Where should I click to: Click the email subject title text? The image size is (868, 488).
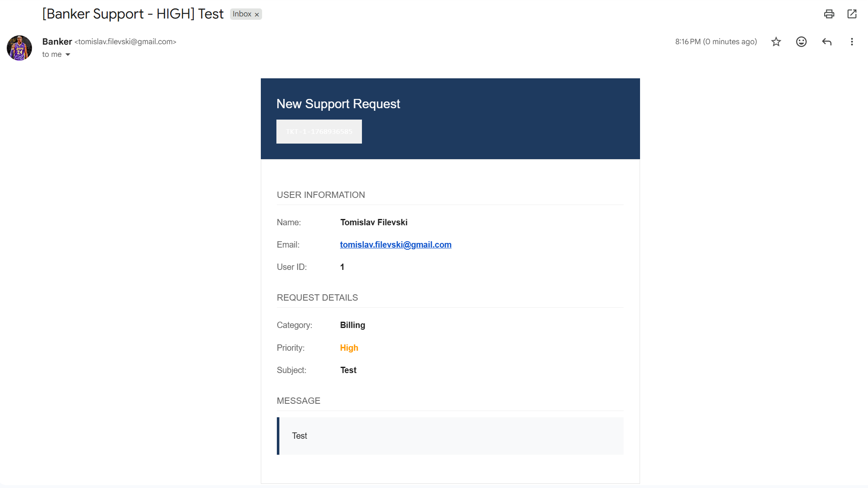point(133,14)
